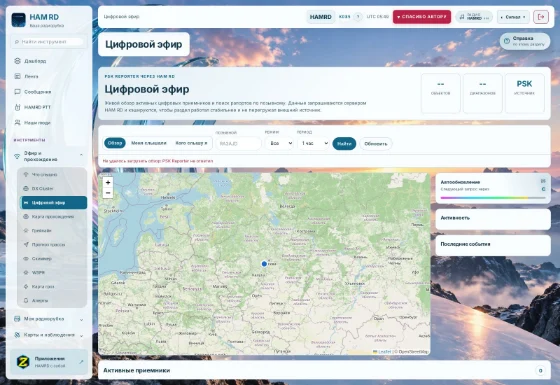
Task: Click the Автообновление progress bar
Action: tap(493, 198)
